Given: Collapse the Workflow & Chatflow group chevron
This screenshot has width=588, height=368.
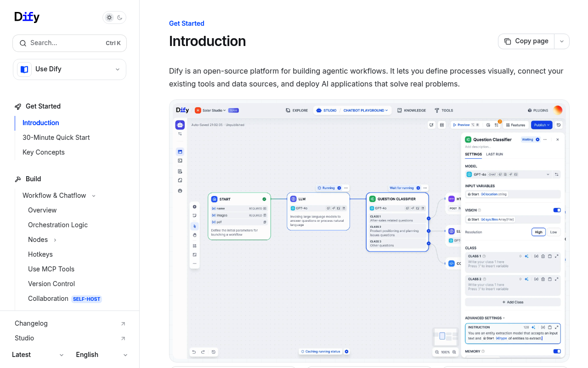Looking at the screenshot, I should tap(94, 196).
